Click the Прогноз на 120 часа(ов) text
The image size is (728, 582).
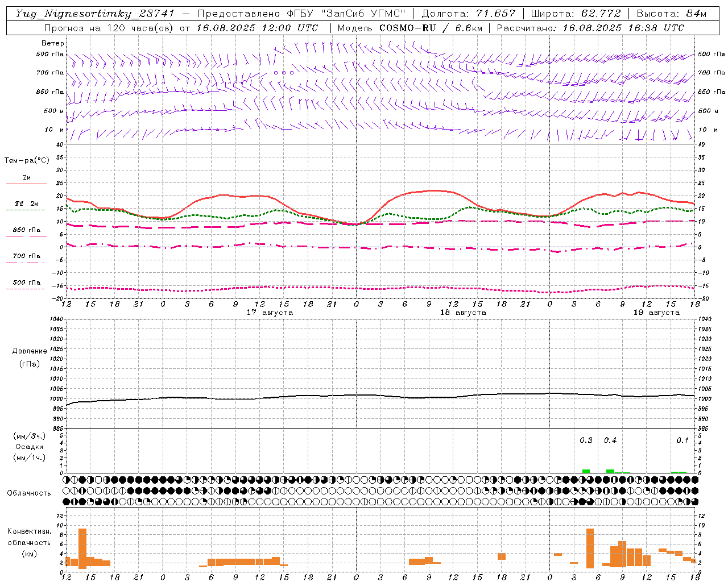109,28
